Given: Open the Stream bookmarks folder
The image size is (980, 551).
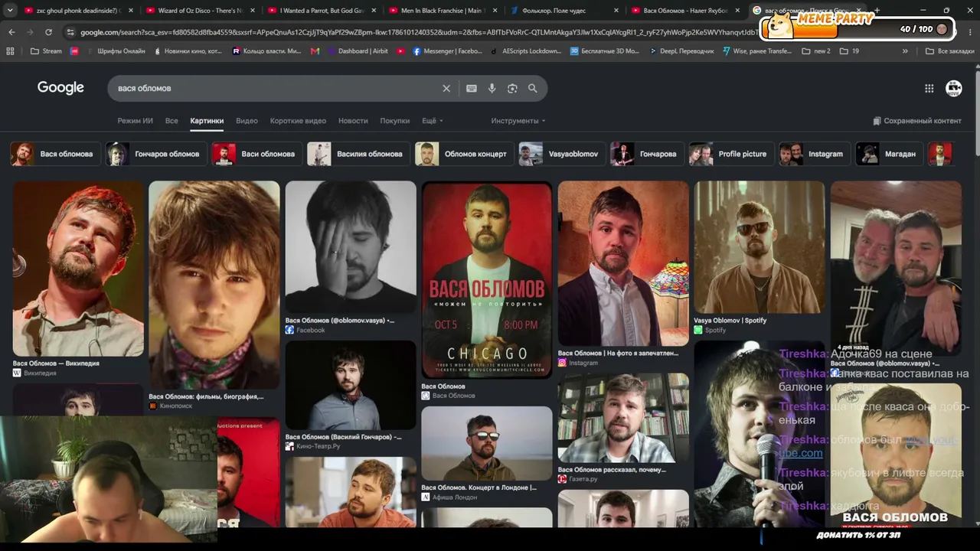Looking at the screenshot, I should pyautogui.click(x=46, y=51).
